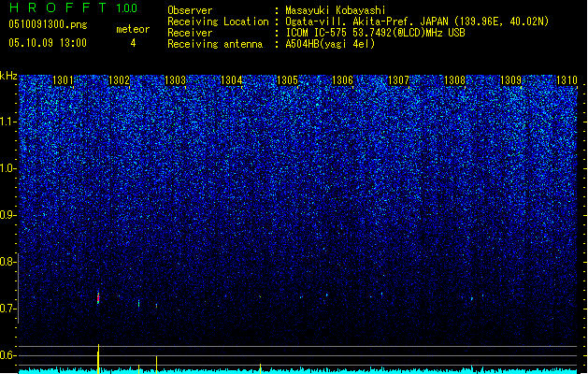The height and width of the screenshot is (374, 588).
Task: Click the 1.1 kHz axis label
Action: tap(7, 122)
